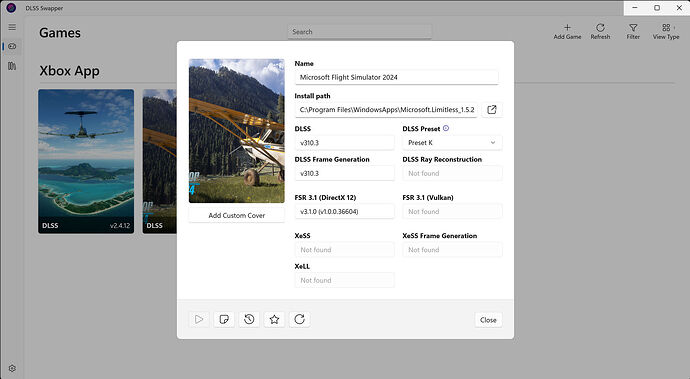
Task: Click the XeSS Not found field
Action: tap(345, 250)
